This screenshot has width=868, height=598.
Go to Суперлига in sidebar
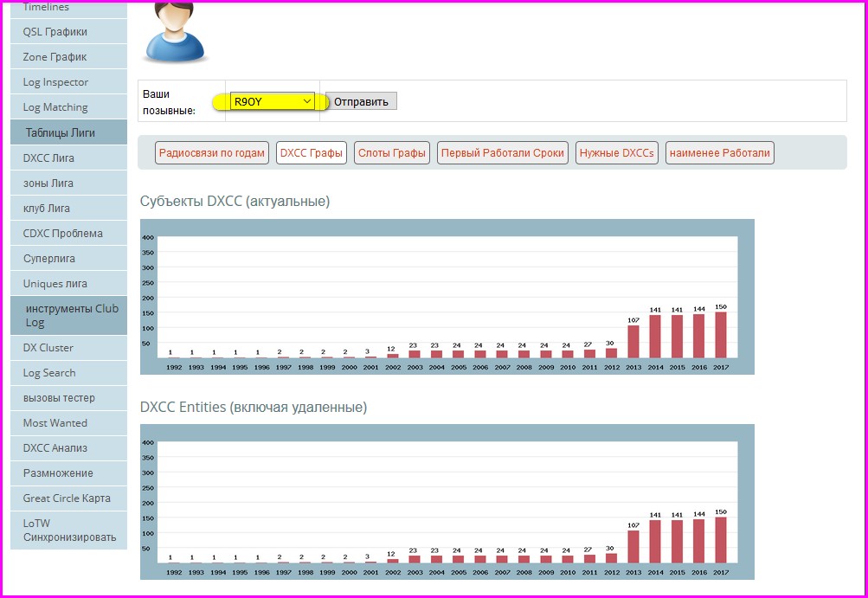click(x=48, y=259)
